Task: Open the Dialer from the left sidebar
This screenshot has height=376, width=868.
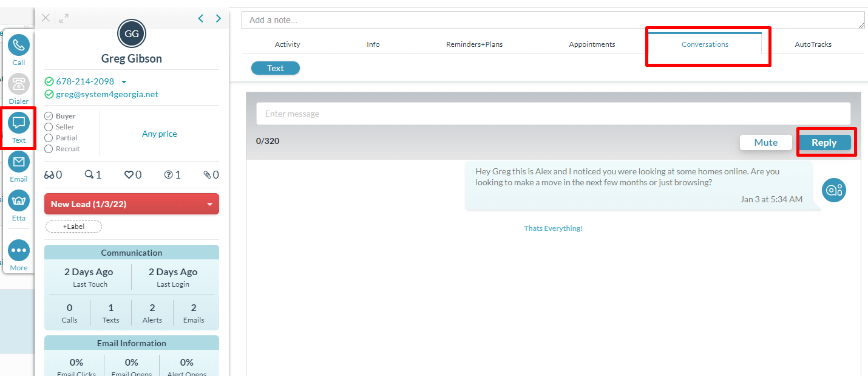Action: pos(18,85)
